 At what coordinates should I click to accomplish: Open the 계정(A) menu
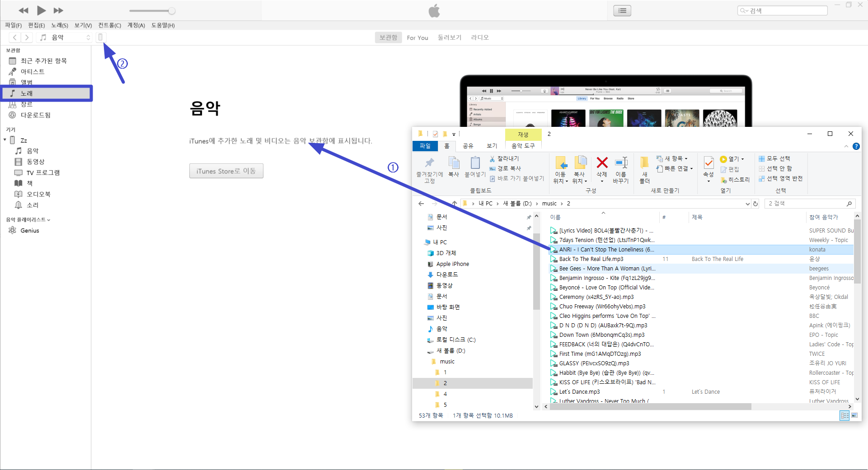pos(136,25)
